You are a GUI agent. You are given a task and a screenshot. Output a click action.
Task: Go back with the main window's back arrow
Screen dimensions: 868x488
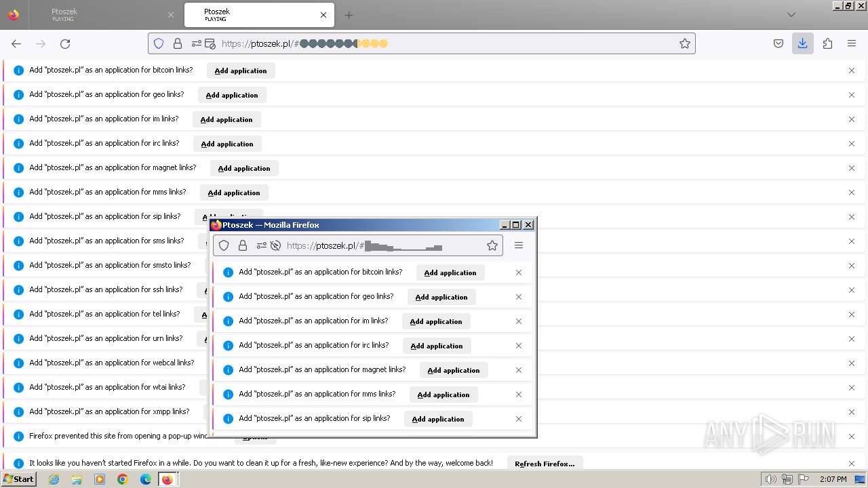16,43
